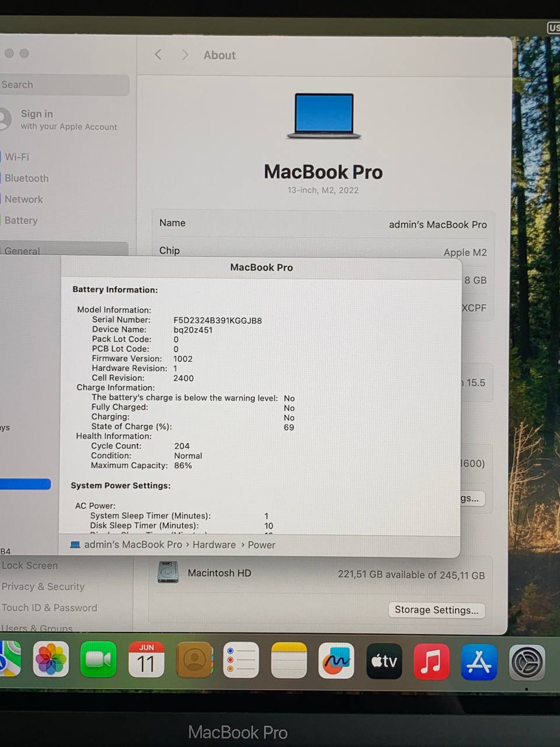Click the Name row value admin's MacBook Pro
The image size is (560, 747).
point(437,225)
